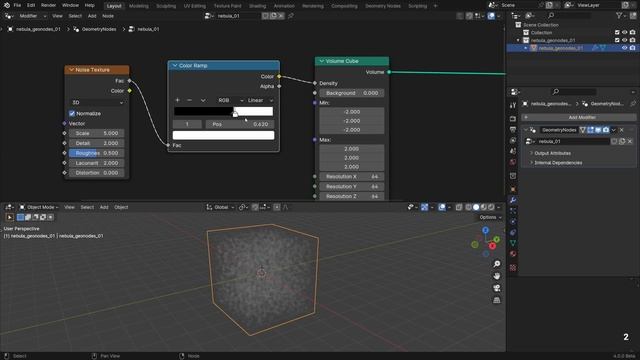Open the Texture properties checker tab icon
The width and height of the screenshot is (640, 360).
click(513, 268)
